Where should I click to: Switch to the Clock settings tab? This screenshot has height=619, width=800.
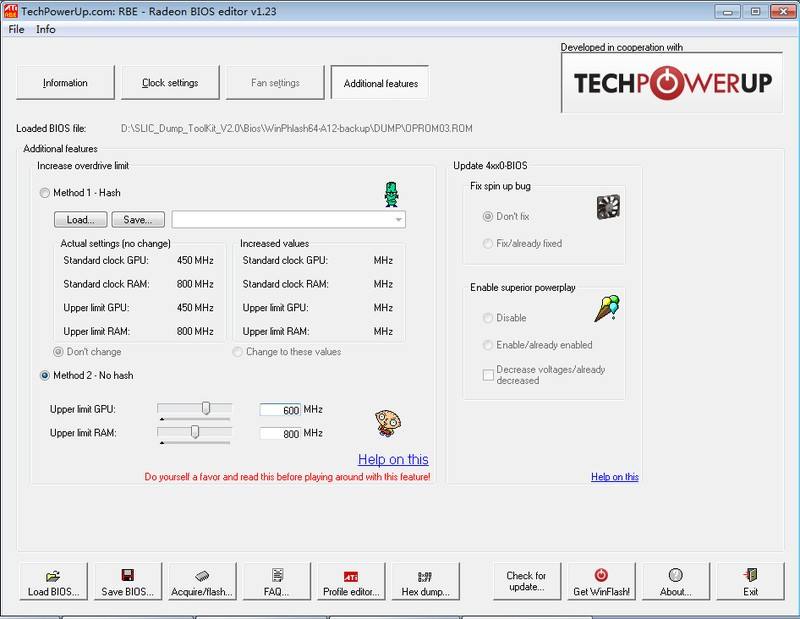tap(170, 83)
